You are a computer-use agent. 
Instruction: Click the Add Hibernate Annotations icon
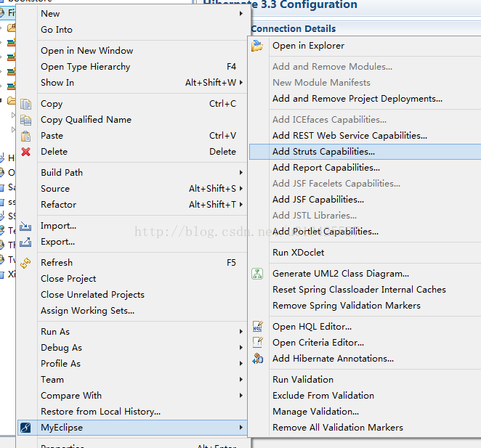tap(257, 359)
